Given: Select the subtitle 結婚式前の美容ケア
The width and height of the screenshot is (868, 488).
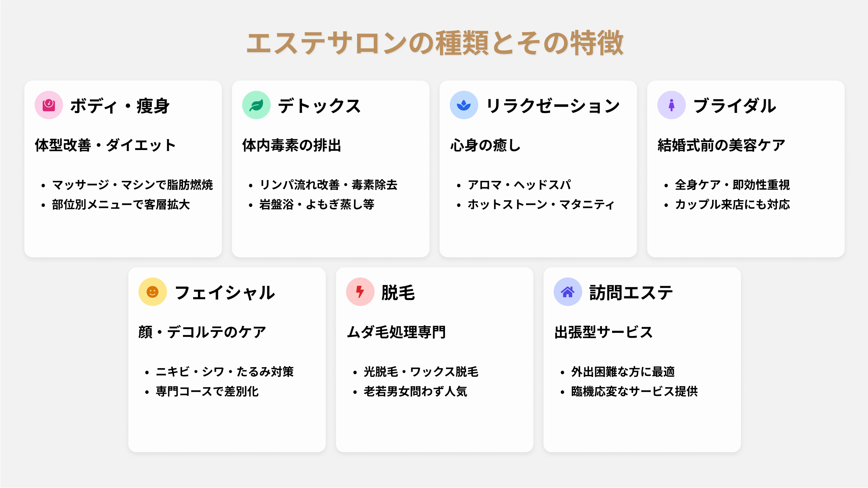Looking at the screenshot, I should (721, 145).
